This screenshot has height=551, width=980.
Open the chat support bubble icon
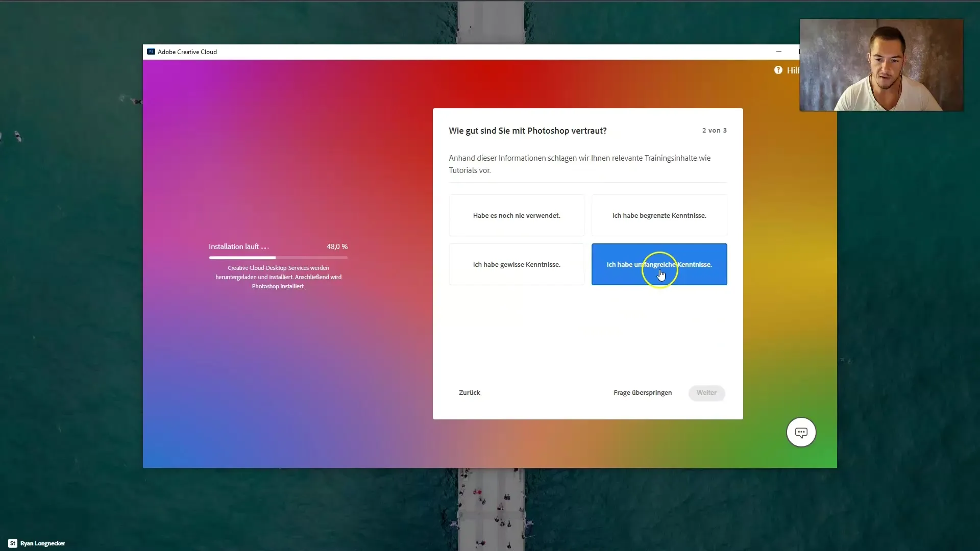click(x=801, y=432)
